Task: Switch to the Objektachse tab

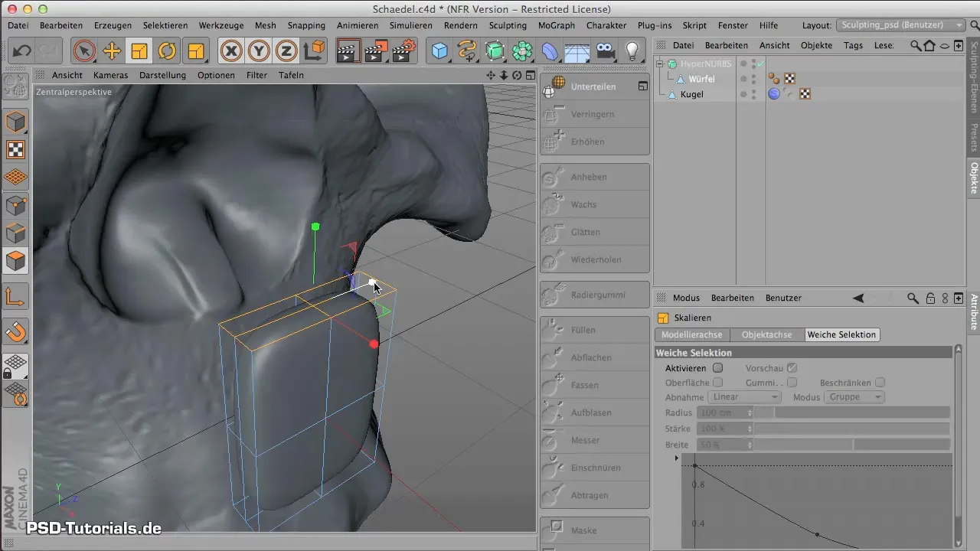Action: (x=767, y=335)
